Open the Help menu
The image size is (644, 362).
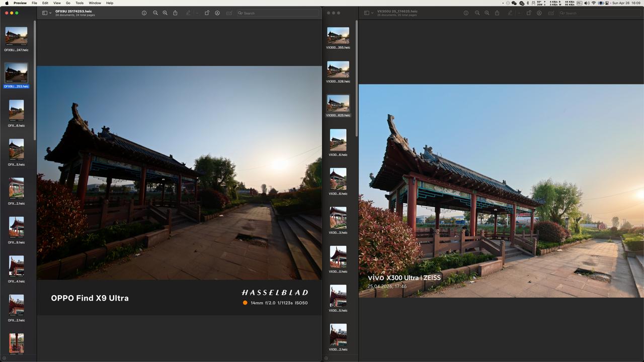[x=110, y=3]
